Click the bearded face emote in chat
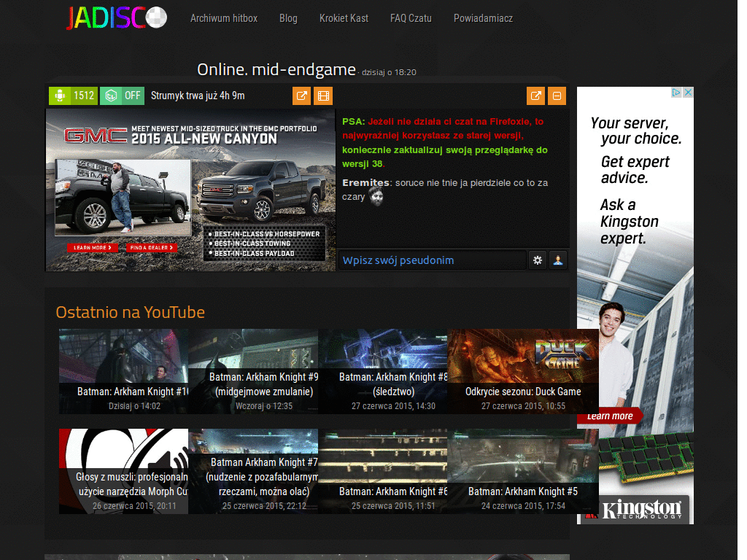The image size is (747, 560). [x=376, y=196]
